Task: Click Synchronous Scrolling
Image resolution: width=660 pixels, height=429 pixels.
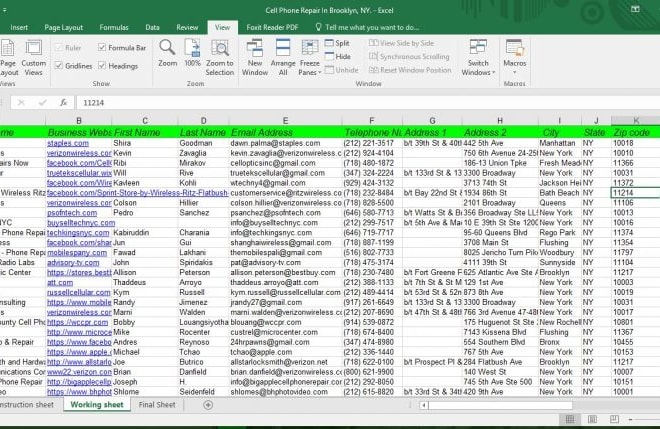Action: click(409, 56)
